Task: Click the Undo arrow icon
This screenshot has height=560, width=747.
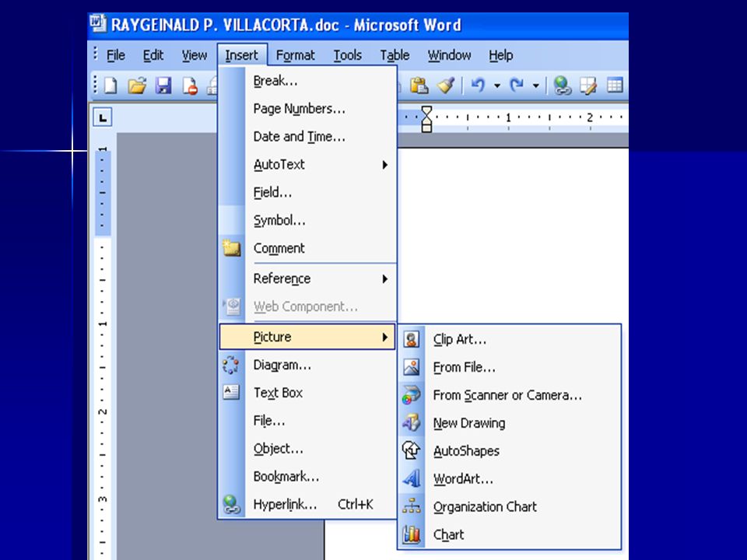Action: (478, 86)
